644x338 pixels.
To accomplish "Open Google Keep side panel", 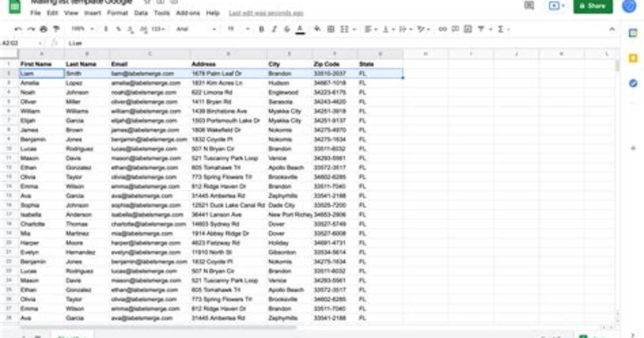I will (633, 58).
